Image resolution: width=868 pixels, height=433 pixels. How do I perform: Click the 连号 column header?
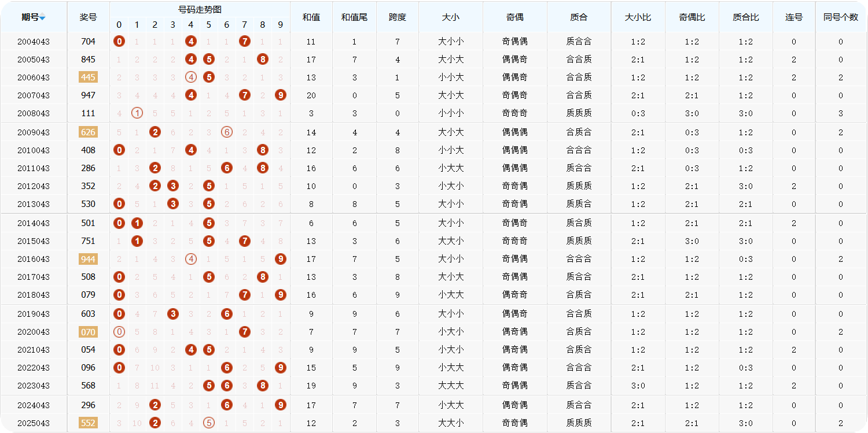pos(794,17)
